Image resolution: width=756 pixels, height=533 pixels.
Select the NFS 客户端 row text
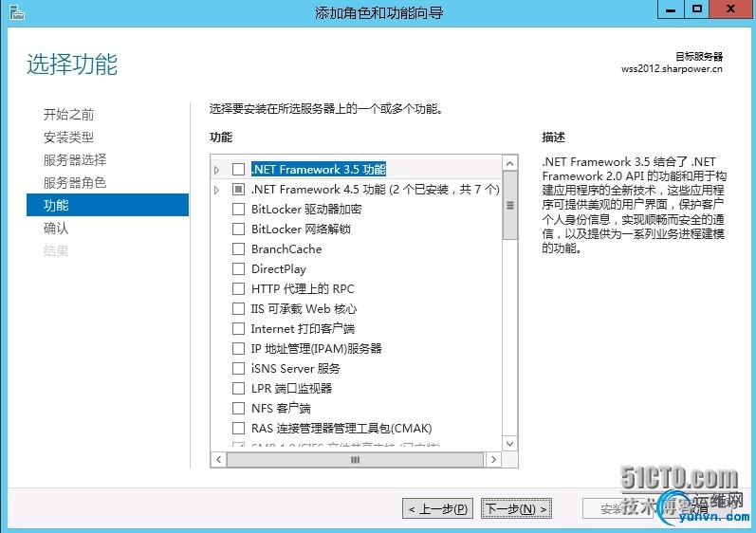tap(281, 408)
